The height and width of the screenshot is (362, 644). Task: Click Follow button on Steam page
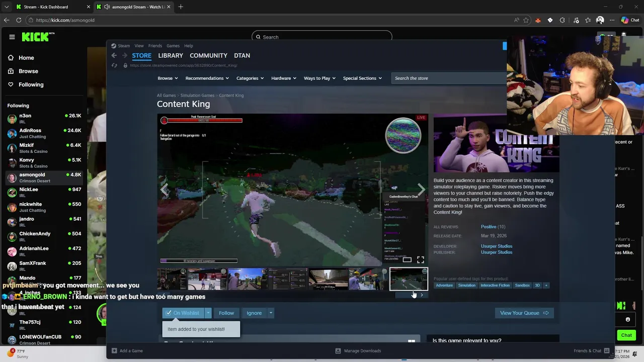[226, 313]
